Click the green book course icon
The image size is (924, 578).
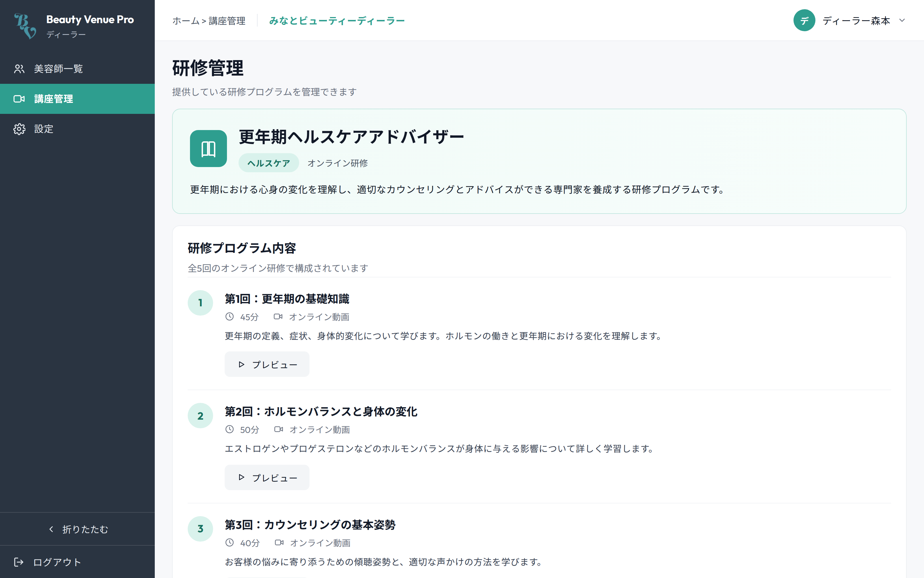coord(208,148)
